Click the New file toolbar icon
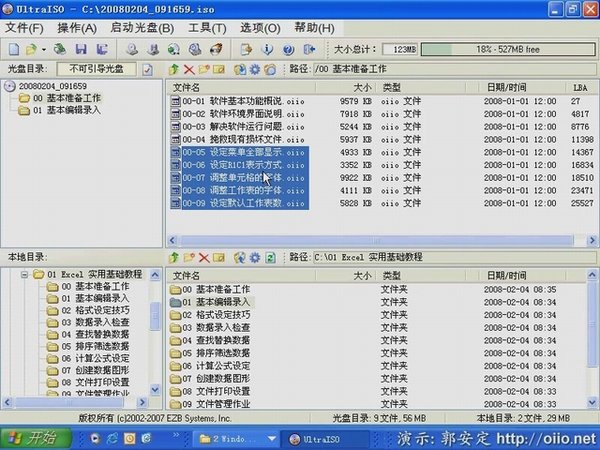600x450 pixels. pos(14,49)
